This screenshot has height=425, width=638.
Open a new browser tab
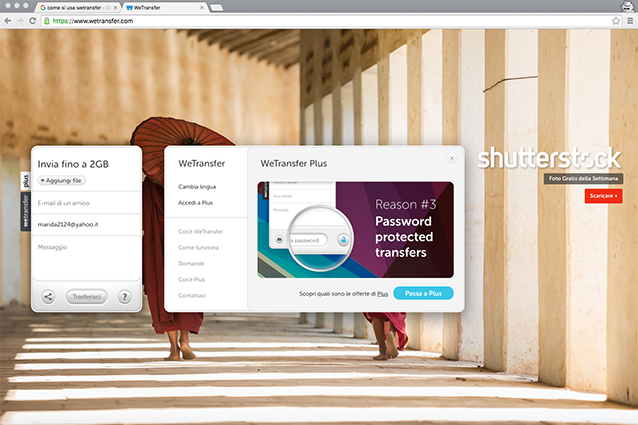pyautogui.click(x=216, y=7)
